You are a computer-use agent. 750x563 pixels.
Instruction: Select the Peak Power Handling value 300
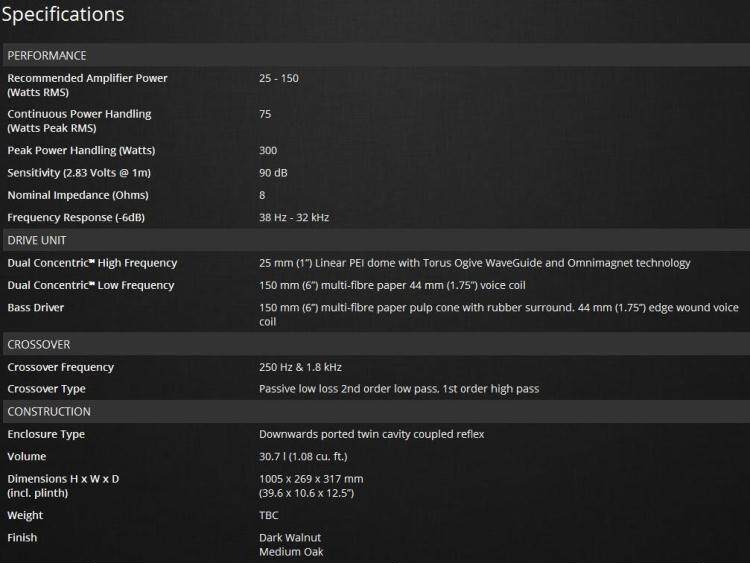pyautogui.click(x=269, y=150)
